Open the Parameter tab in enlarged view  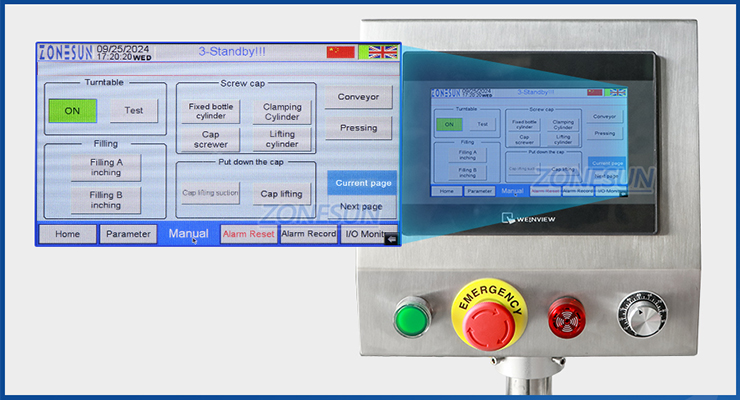[128, 234]
